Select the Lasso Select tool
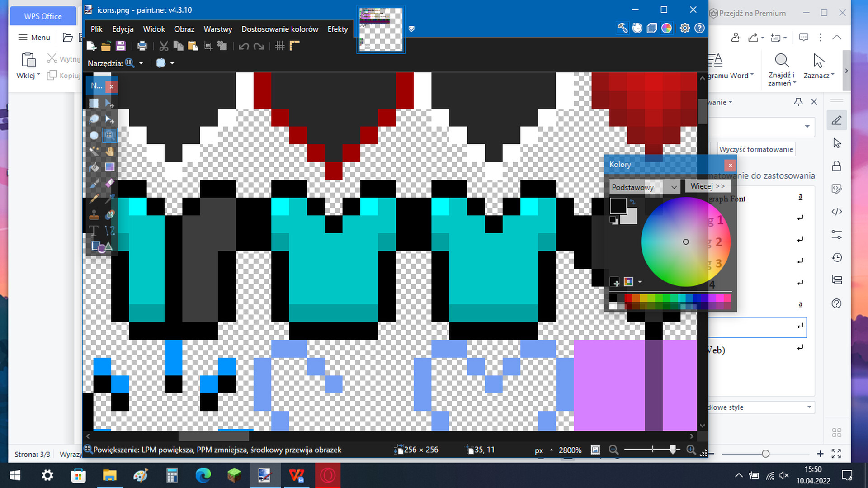This screenshot has width=868, height=488. (94, 119)
